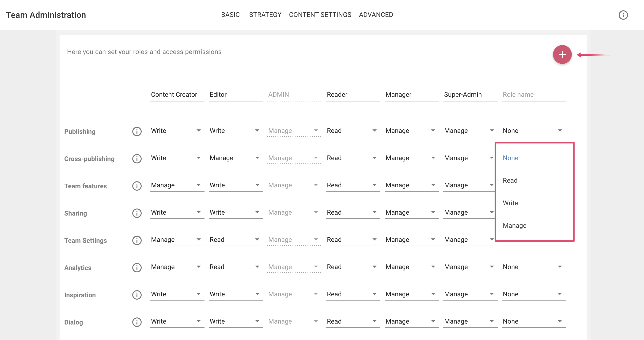This screenshot has height=340, width=644.
Task: Open Team features dropdown for Reader
Action: pos(353,185)
